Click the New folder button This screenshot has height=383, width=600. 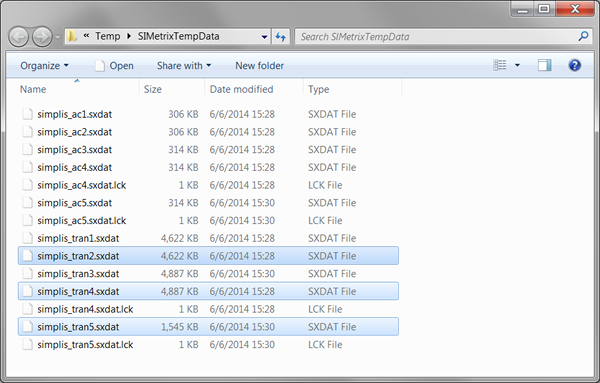(259, 66)
